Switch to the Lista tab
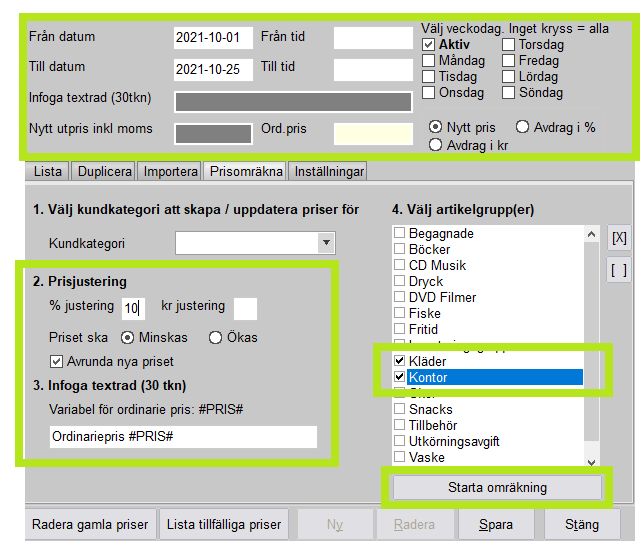642x545 pixels. coord(48,172)
